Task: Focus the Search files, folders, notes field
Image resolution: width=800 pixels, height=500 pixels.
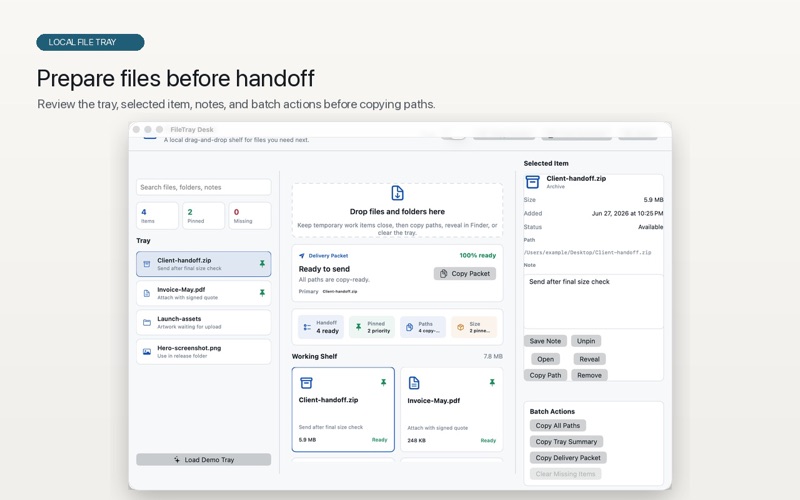Action: 204,187
